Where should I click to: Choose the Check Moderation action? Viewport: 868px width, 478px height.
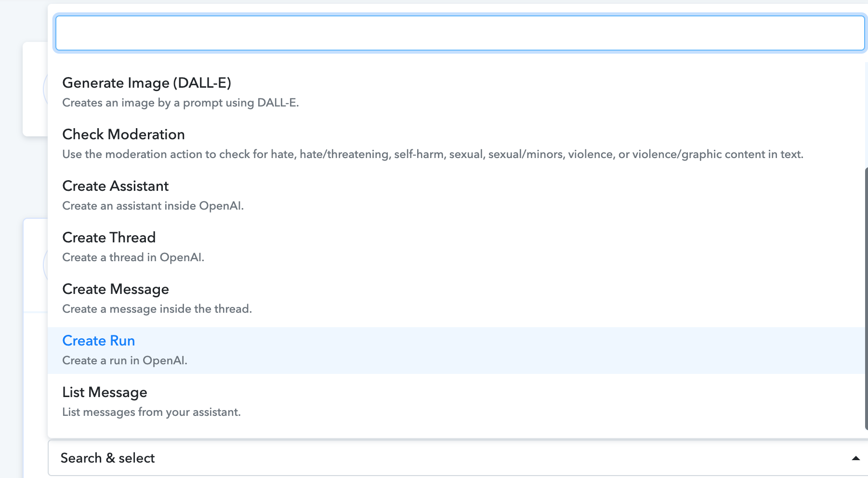[x=456, y=144]
